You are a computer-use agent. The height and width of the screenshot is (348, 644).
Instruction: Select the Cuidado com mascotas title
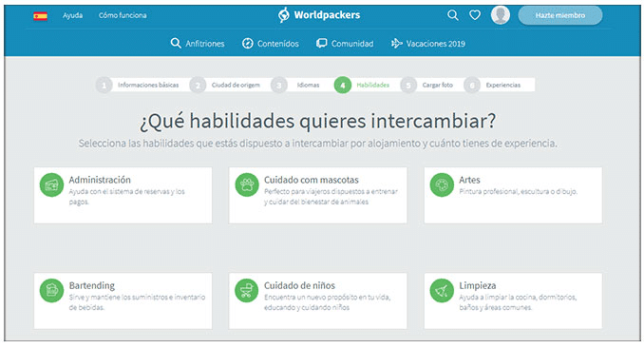click(312, 180)
